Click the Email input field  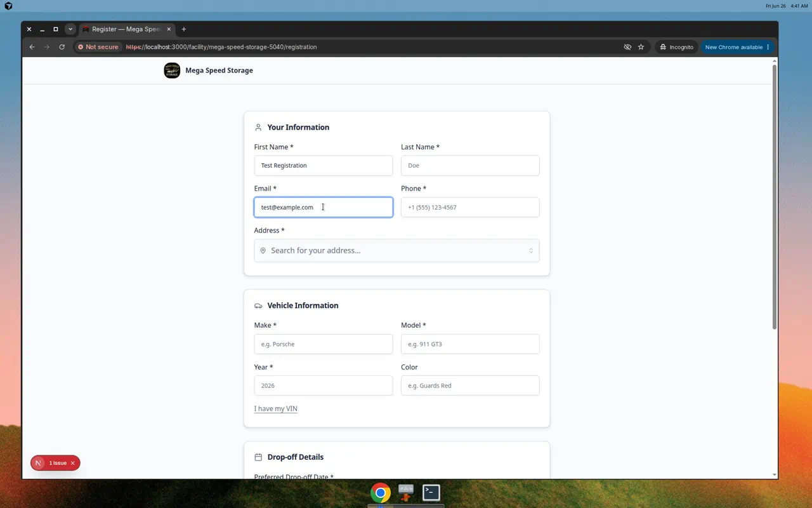[324, 208]
